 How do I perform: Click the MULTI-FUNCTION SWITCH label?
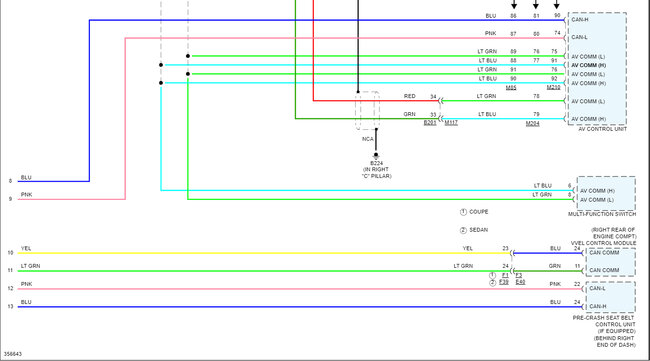[x=602, y=214]
